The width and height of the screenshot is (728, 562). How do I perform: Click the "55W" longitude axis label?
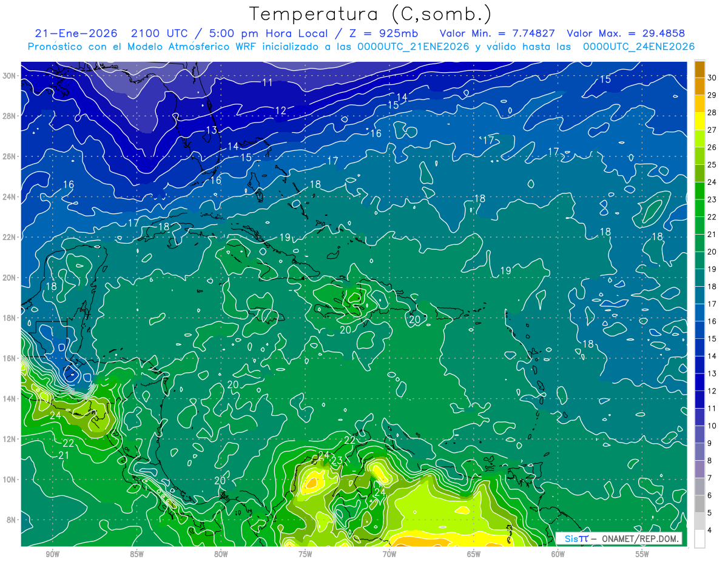click(x=642, y=554)
